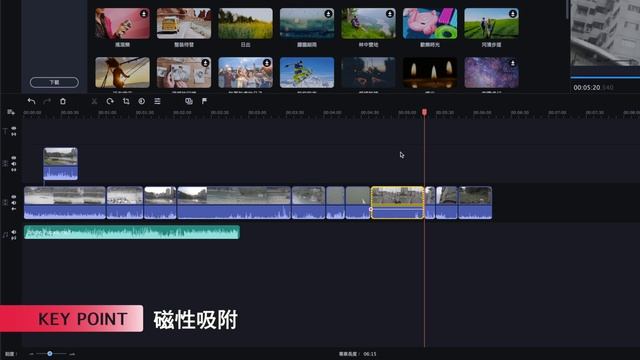Screen dimensions: 640x360
Task: Zoom in the timeline with plus icon
Action: coord(72,354)
